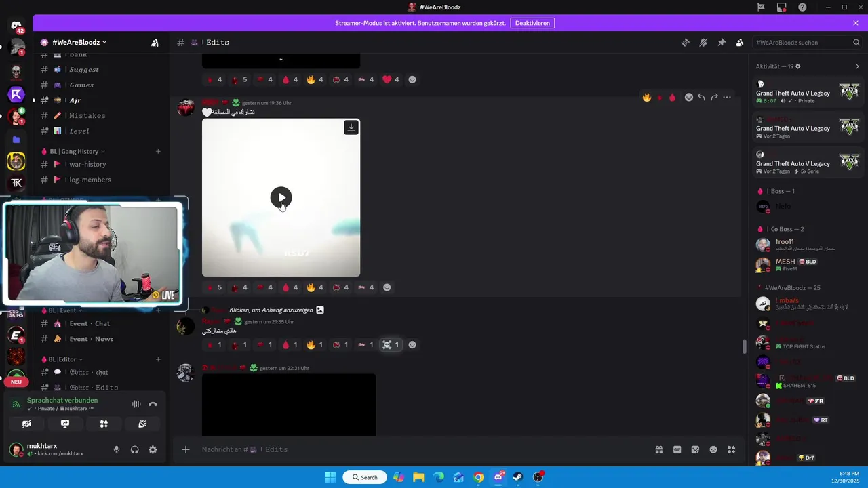Mute the microphone in the user panel
Image resolution: width=868 pixels, height=488 pixels.
[117, 449]
